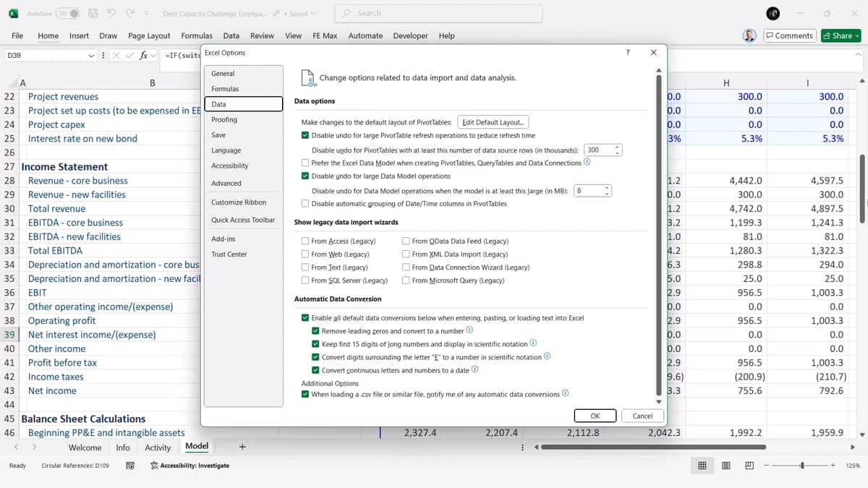Click the Excel app icon in title bar
This screenshot has width=868, height=488.
pos(14,13)
